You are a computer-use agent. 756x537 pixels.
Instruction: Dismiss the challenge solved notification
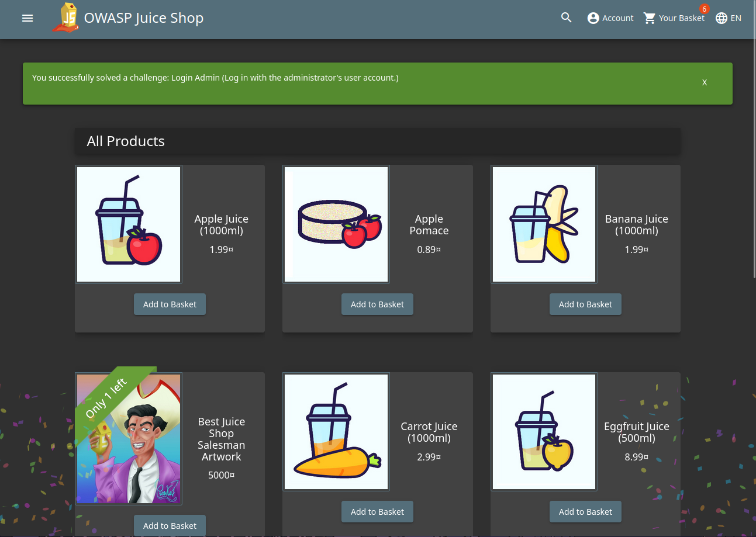pos(705,82)
